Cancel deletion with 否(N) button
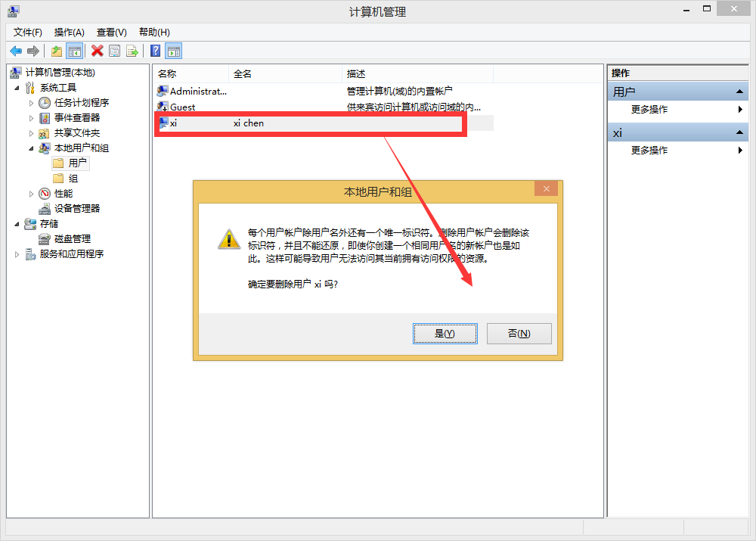756x541 pixels. [x=519, y=334]
